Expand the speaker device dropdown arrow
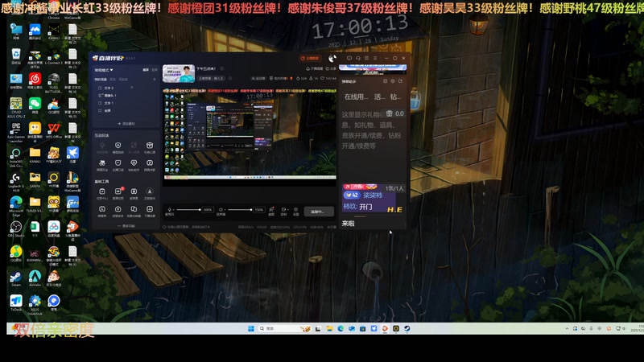 pos(225,210)
